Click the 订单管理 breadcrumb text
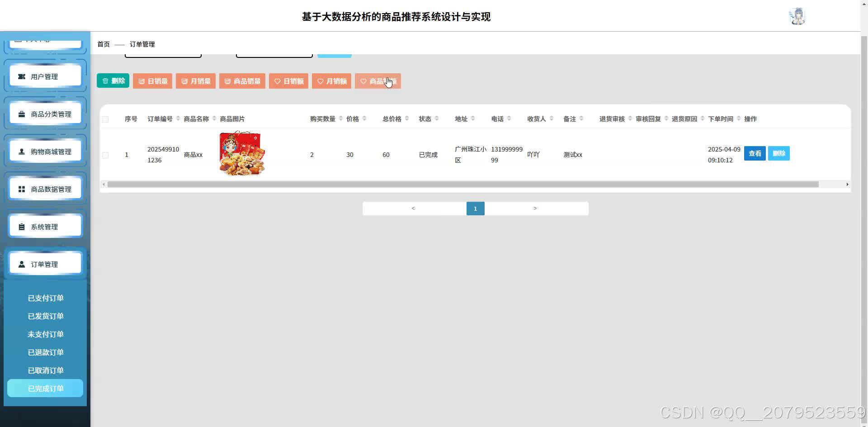 [x=142, y=44]
